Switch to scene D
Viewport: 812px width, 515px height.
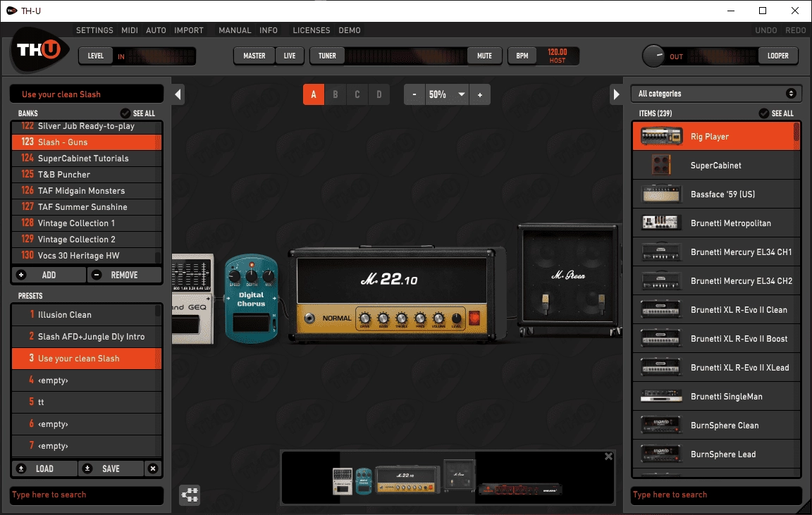pyautogui.click(x=379, y=94)
